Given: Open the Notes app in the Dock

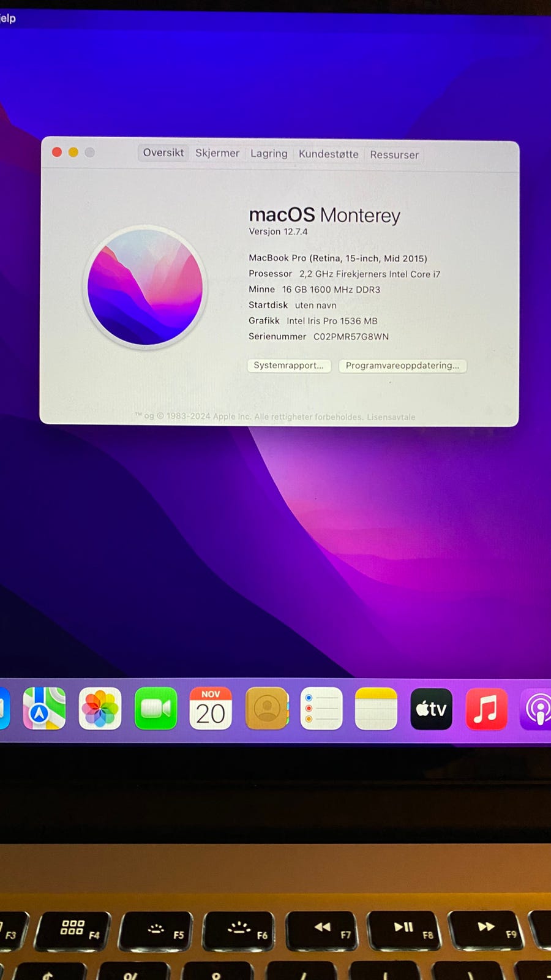Looking at the screenshot, I should pyautogui.click(x=376, y=709).
